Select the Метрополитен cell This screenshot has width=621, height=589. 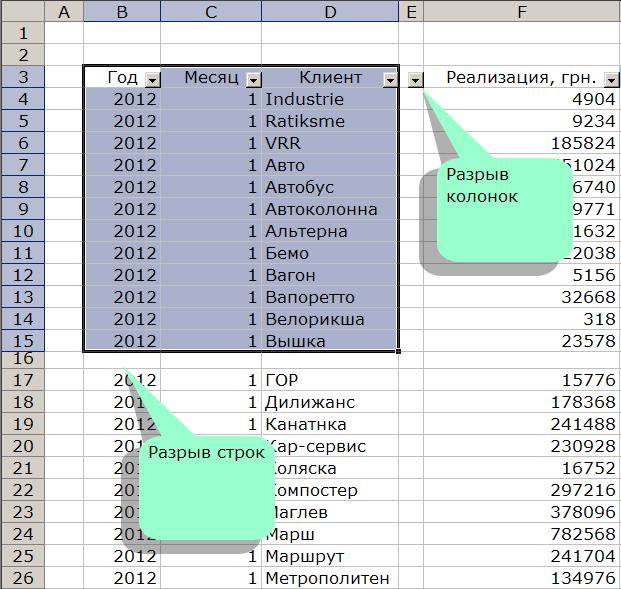[x=329, y=578]
